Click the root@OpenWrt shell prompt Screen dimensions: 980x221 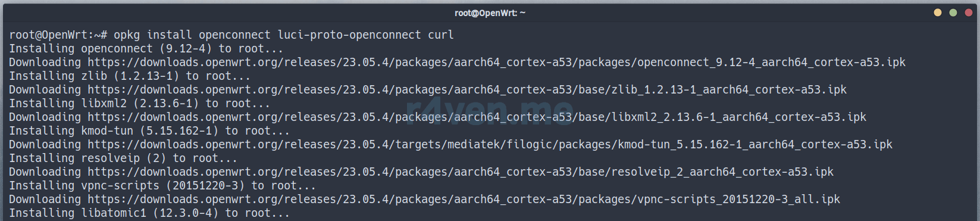[58, 35]
